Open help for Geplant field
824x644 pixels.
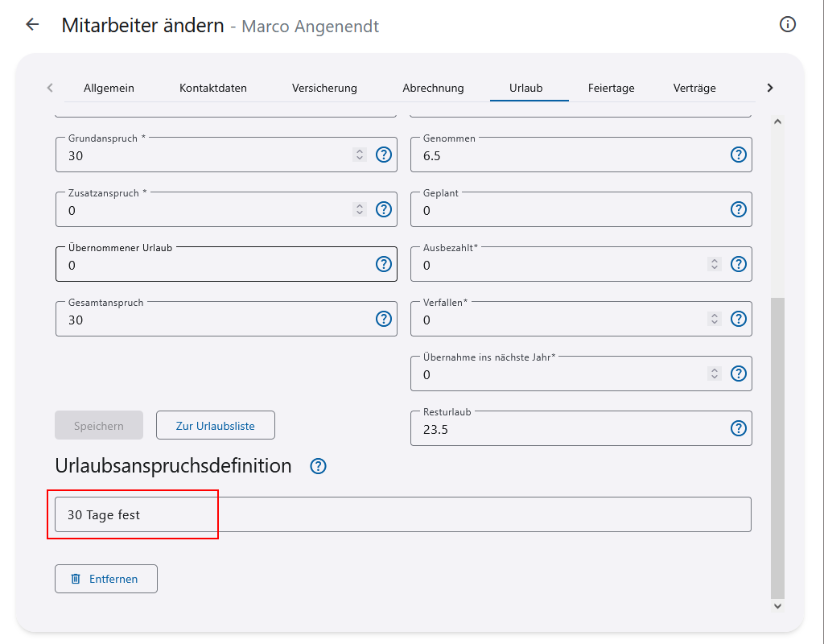point(738,209)
